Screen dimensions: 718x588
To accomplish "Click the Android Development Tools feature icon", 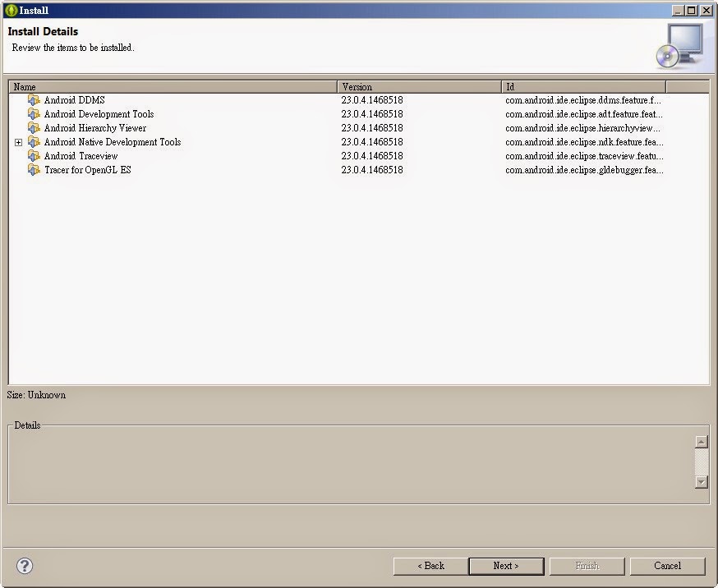I will (x=34, y=114).
